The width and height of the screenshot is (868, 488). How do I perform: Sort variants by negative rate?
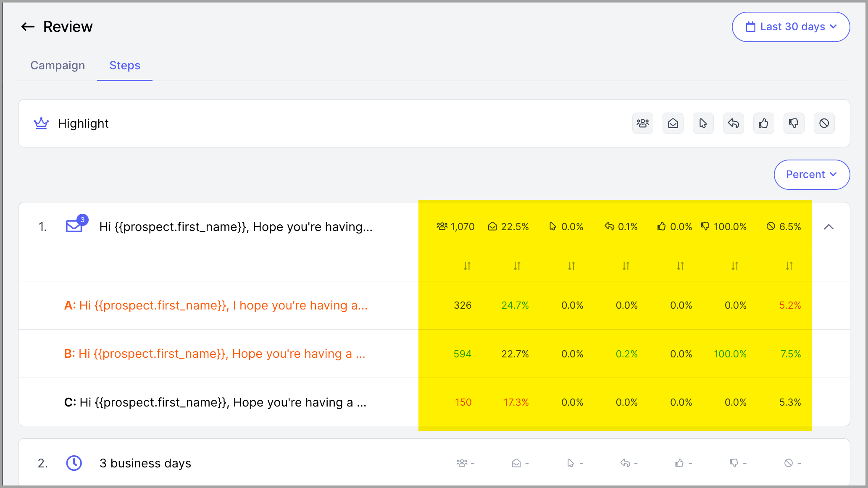pyautogui.click(x=735, y=266)
